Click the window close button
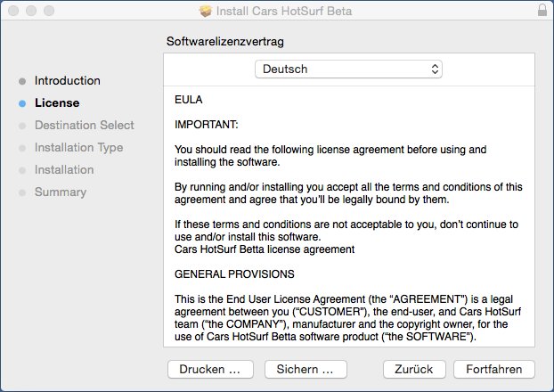Screen dimensions: 554x392 (x=13, y=11)
